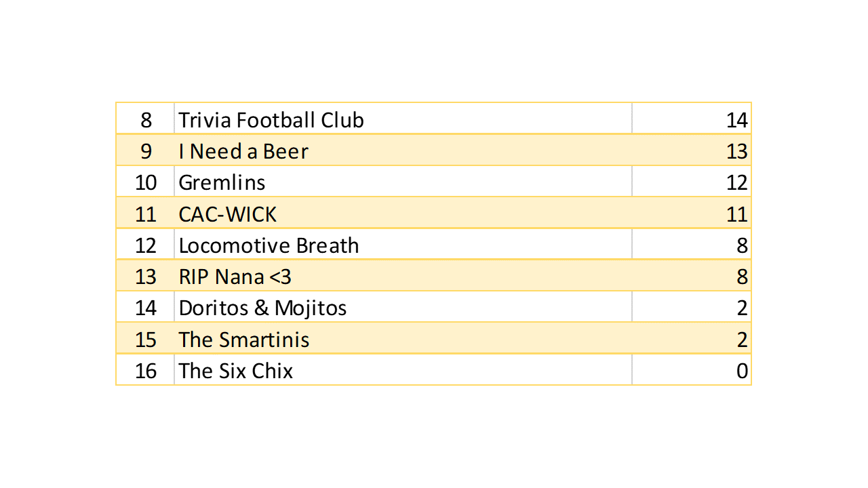The height and width of the screenshot is (488, 868).
Task: Click rank number 8 cell
Action: click(x=146, y=120)
